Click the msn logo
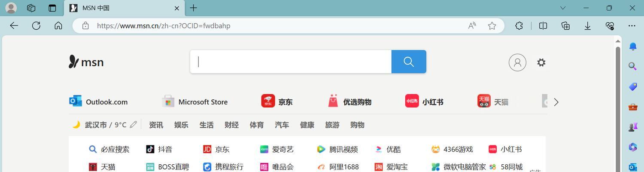644x172 pixels. [x=86, y=62]
